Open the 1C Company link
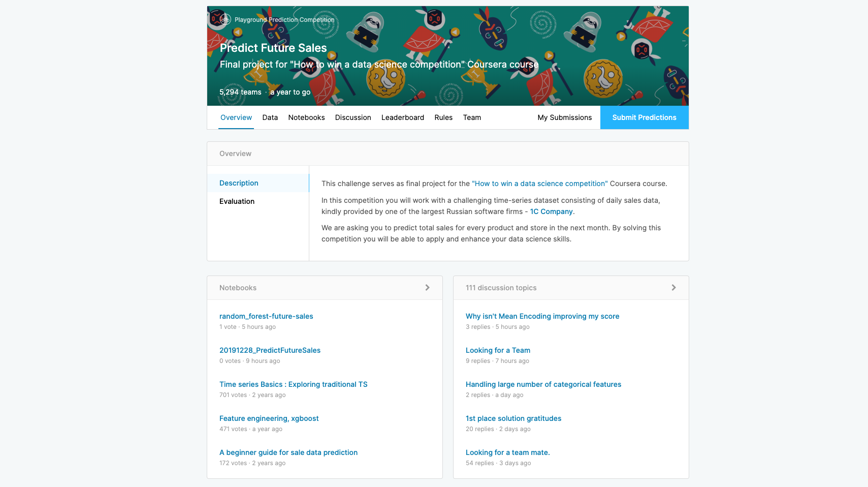Screen dimensions: 868x487 [552, 211]
